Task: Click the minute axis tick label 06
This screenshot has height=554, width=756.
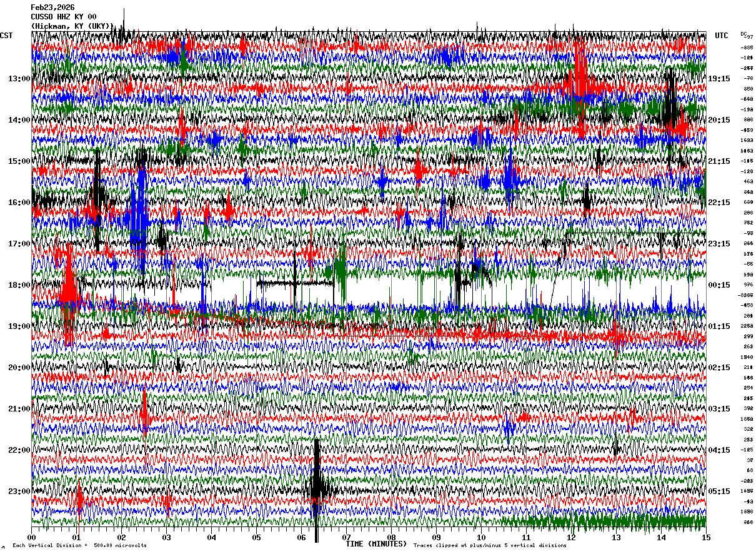Action: 301,538
